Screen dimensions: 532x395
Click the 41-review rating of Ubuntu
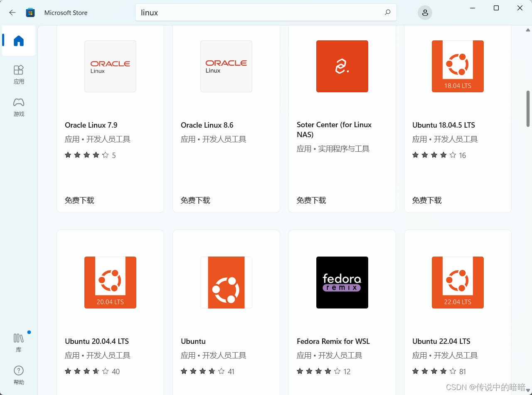pos(208,371)
